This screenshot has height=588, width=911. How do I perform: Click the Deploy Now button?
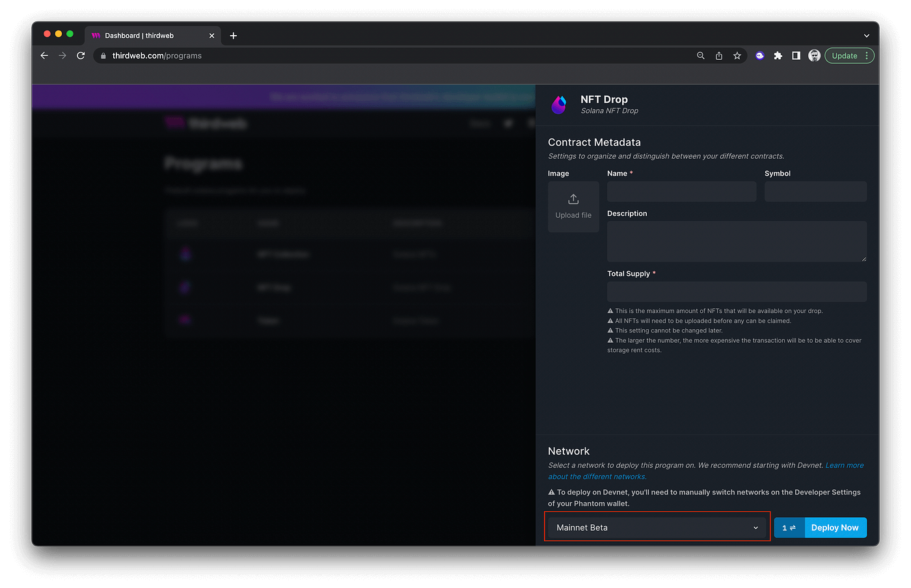[x=836, y=528]
